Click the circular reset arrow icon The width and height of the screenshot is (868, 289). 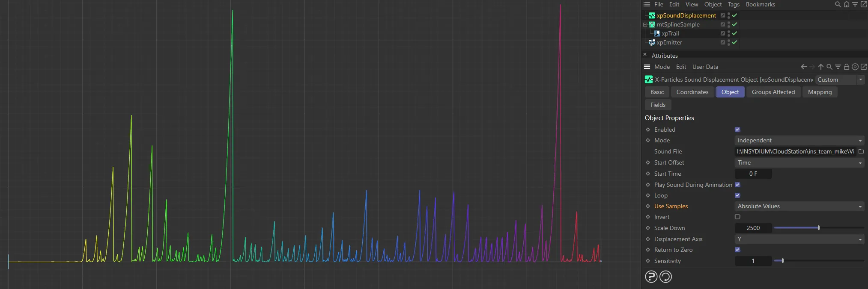point(666,277)
